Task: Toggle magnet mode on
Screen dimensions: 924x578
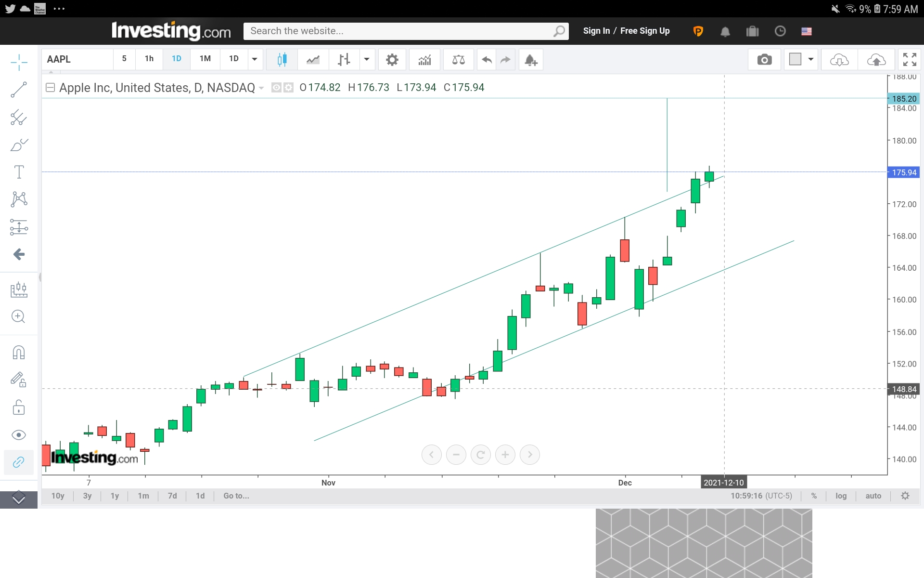Action: click(x=19, y=353)
